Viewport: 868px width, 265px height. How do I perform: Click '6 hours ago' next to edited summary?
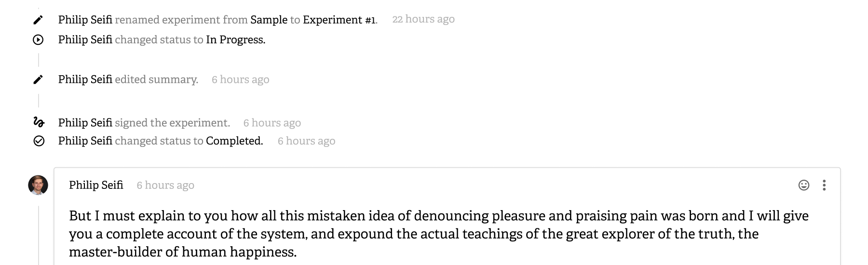pos(241,79)
